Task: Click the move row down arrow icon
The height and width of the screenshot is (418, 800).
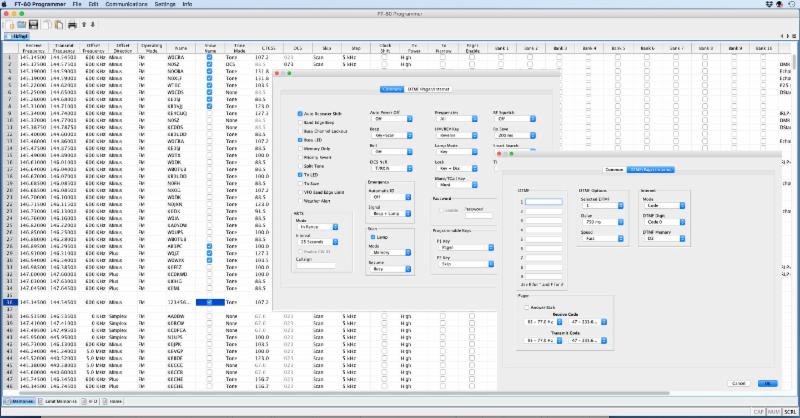Action: (x=92, y=24)
